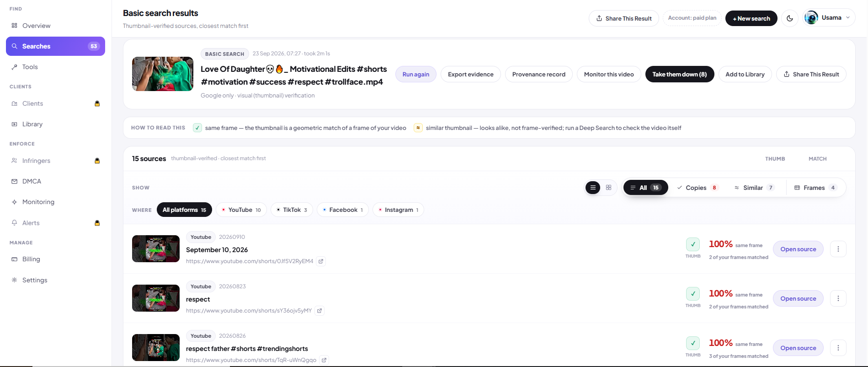The width and height of the screenshot is (868, 367).
Task: Toggle dark mode with the moon icon
Action: (x=790, y=18)
